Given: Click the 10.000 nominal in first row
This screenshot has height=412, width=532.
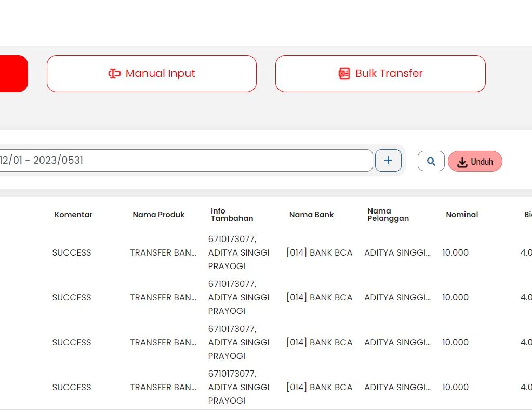Looking at the screenshot, I should [x=455, y=253].
